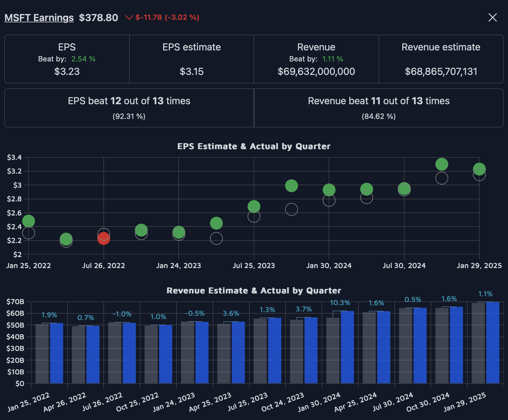Open the MSFT Earnings title link
The height and width of the screenshot is (420, 508).
tap(39, 18)
